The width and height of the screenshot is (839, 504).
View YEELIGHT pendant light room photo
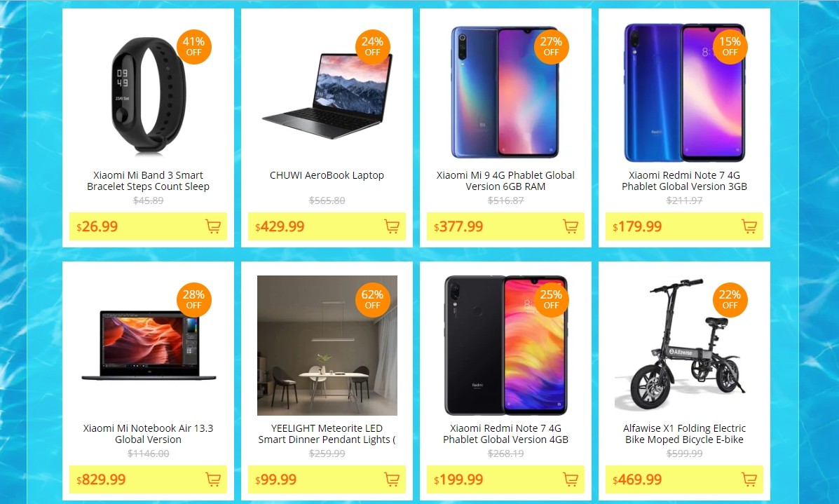tap(327, 346)
